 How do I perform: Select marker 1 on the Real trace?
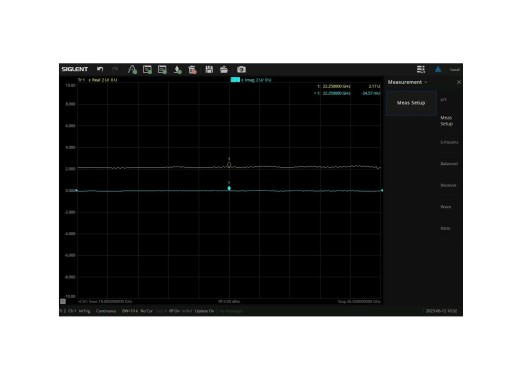[229, 164]
